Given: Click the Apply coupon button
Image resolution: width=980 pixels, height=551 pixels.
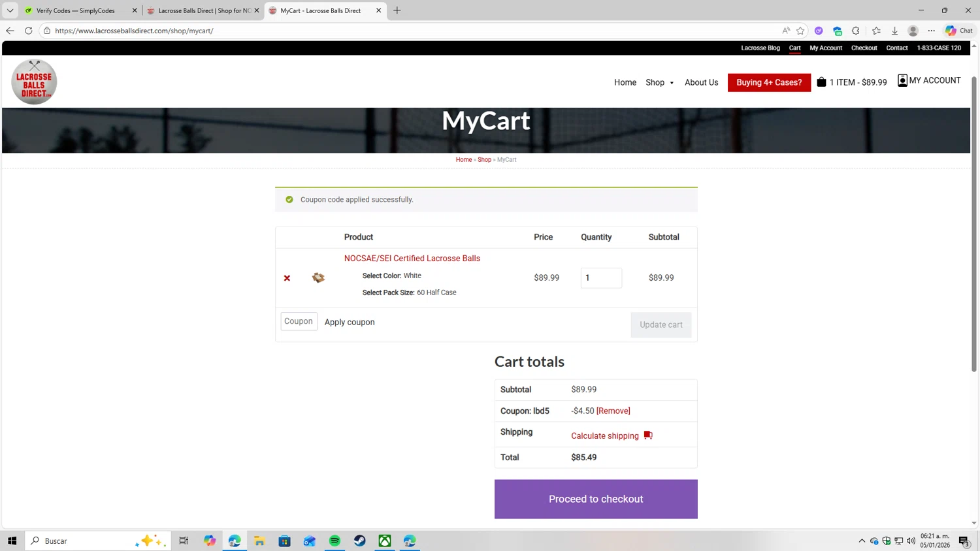Looking at the screenshot, I should click(350, 322).
